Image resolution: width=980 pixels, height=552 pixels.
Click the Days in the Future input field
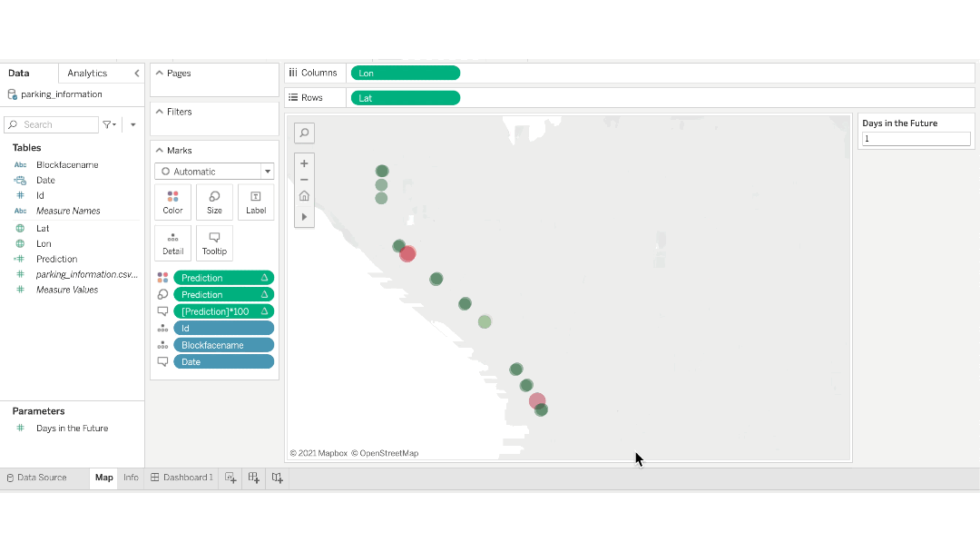pyautogui.click(x=915, y=138)
